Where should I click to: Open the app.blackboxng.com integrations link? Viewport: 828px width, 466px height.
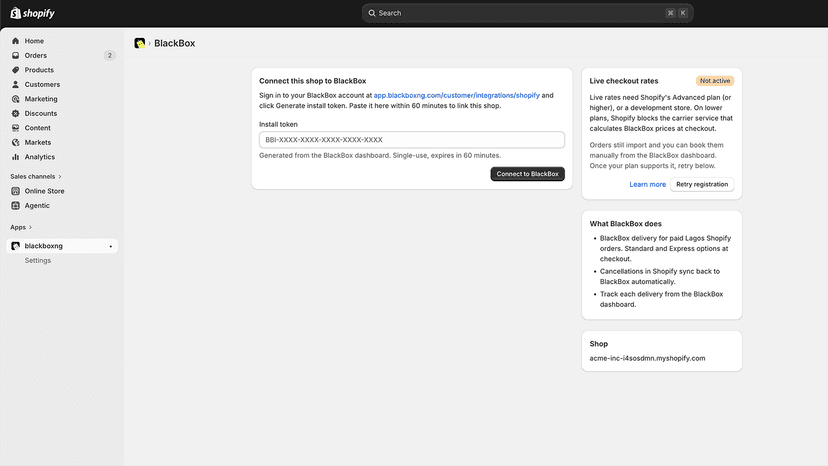point(456,96)
